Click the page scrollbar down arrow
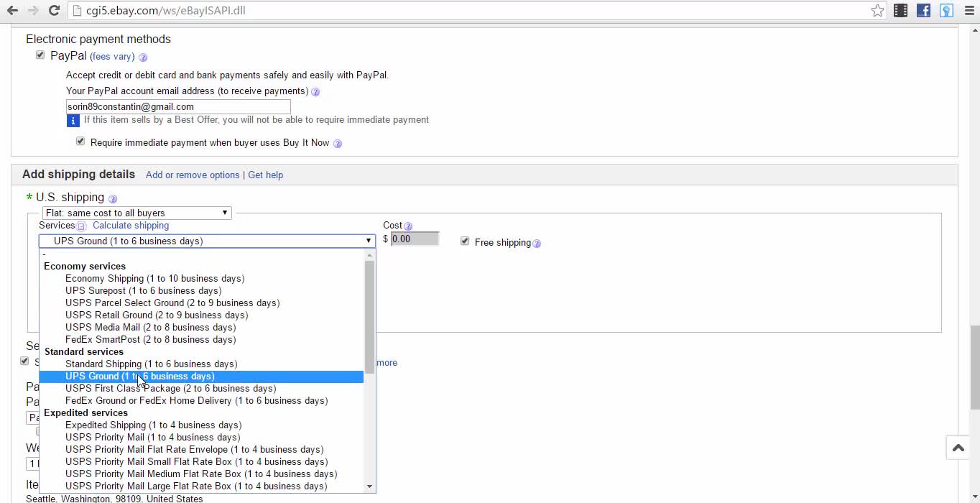 (974, 496)
